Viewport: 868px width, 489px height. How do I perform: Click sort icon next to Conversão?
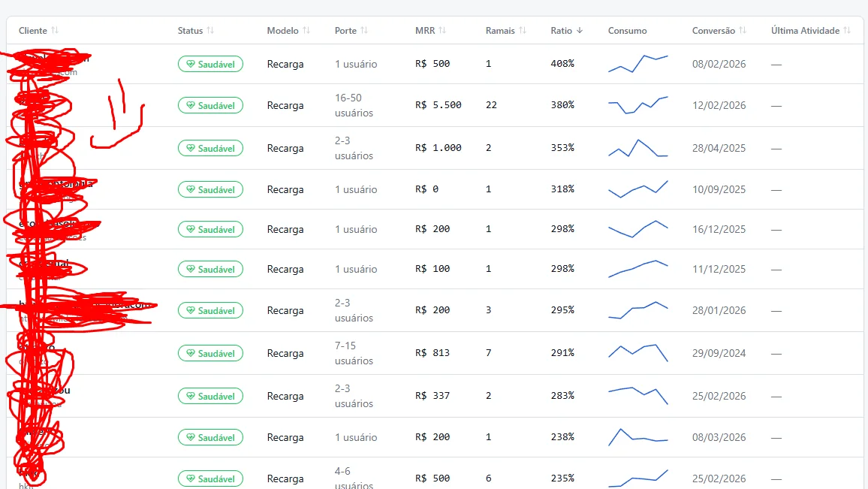pos(743,31)
